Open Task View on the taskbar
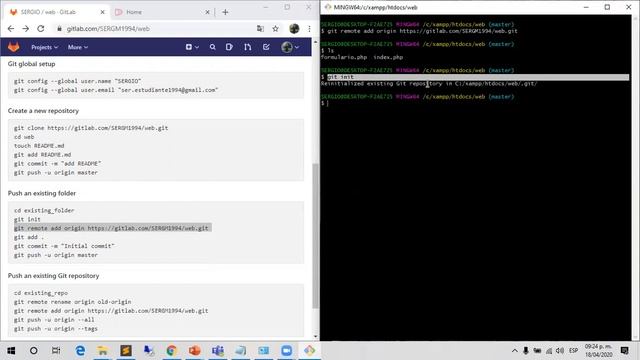The image size is (640, 360). click(x=56, y=351)
